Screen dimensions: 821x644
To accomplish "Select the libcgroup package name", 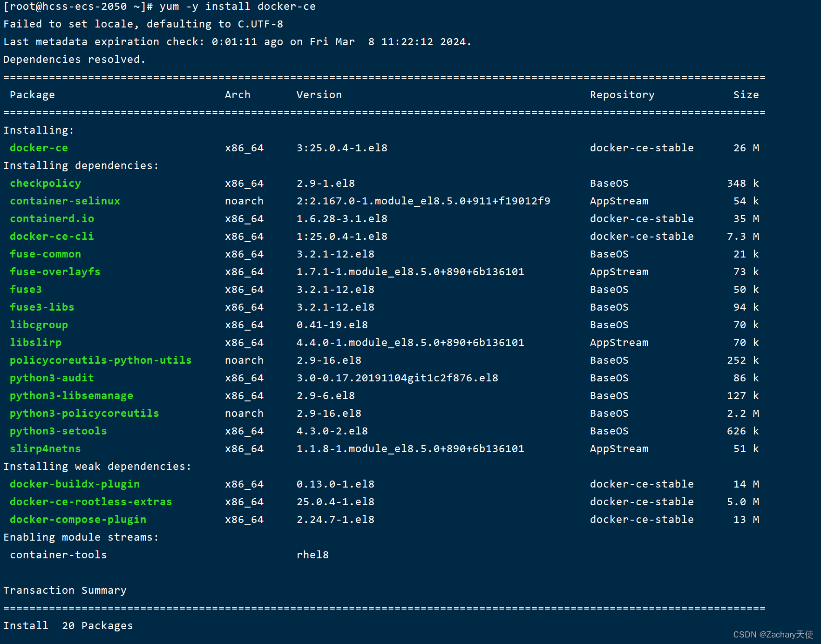I will tap(39, 325).
